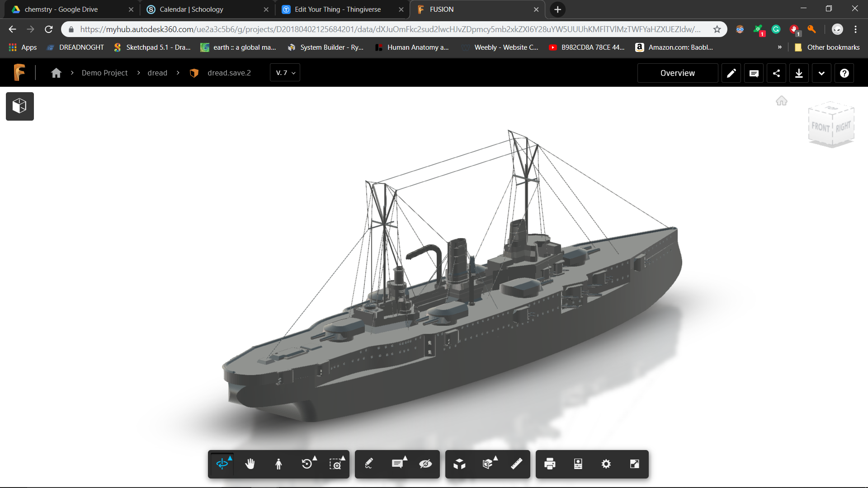868x488 pixels.
Task: Open a new browser tab
Action: (558, 9)
